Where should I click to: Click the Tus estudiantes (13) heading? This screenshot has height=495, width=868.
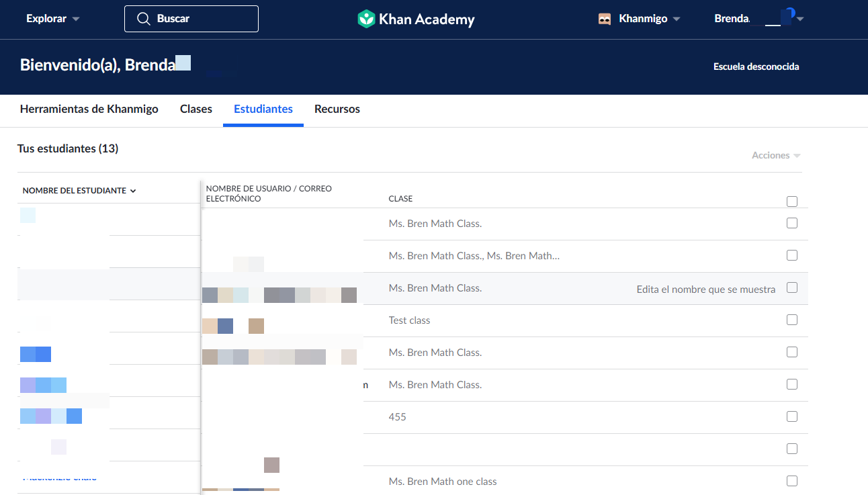[68, 148]
